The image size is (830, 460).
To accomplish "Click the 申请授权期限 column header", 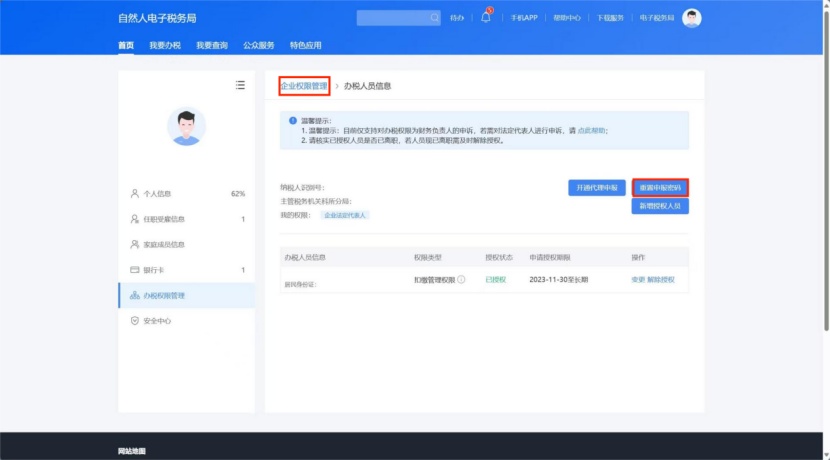I will coord(550,257).
